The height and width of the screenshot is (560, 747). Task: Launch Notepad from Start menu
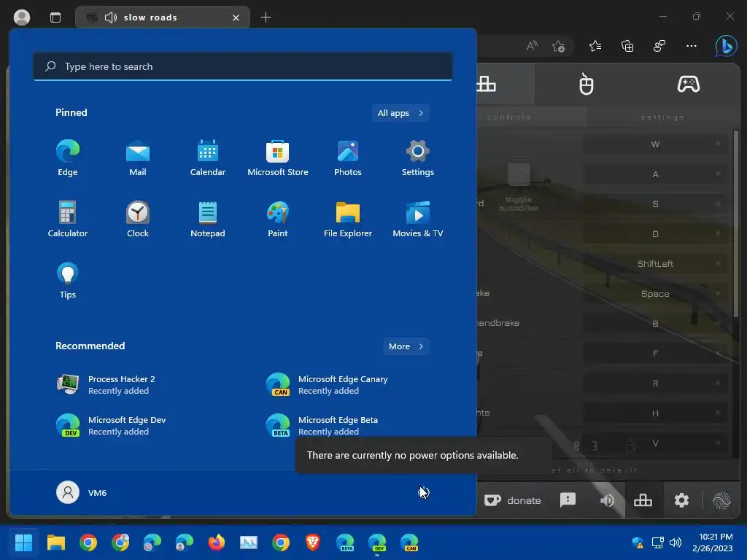[208, 219]
